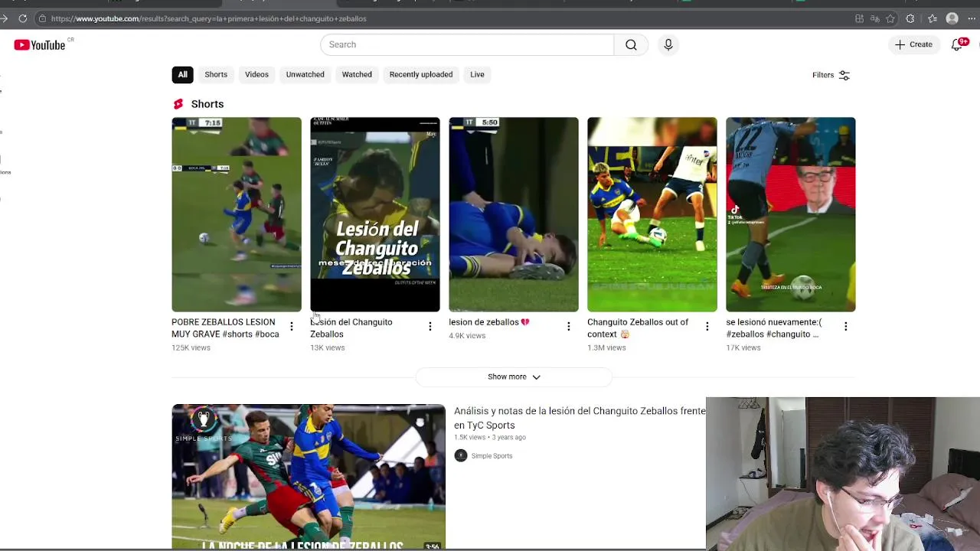Select the Recently uploaded chip
The image size is (980, 551).
pyautogui.click(x=421, y=74)
